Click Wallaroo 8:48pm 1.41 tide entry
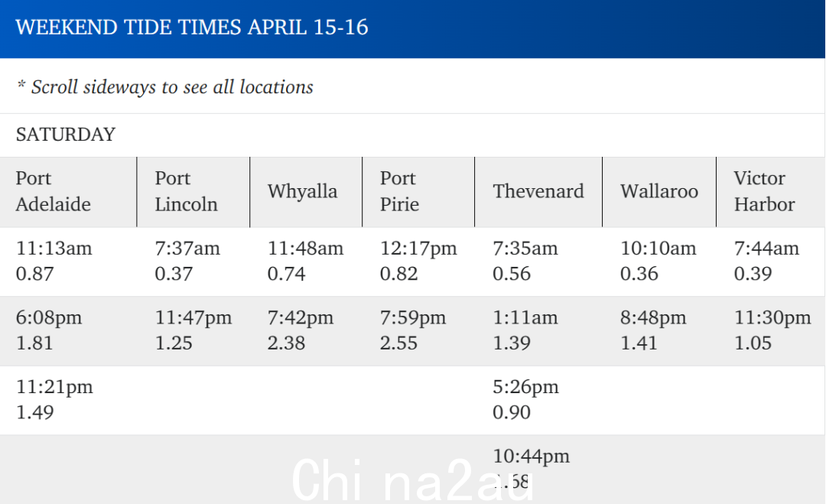This screenshot has width=826, height=504. (x=659, y=330)
